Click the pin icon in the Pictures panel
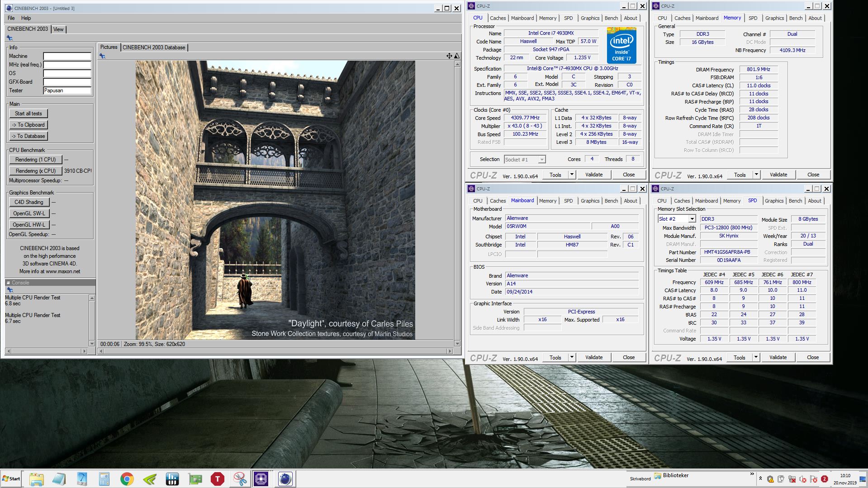 point(102,56)
